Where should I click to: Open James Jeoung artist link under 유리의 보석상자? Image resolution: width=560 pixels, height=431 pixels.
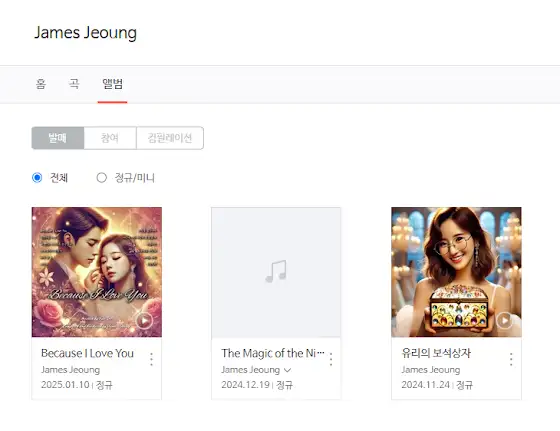point(431,370)
